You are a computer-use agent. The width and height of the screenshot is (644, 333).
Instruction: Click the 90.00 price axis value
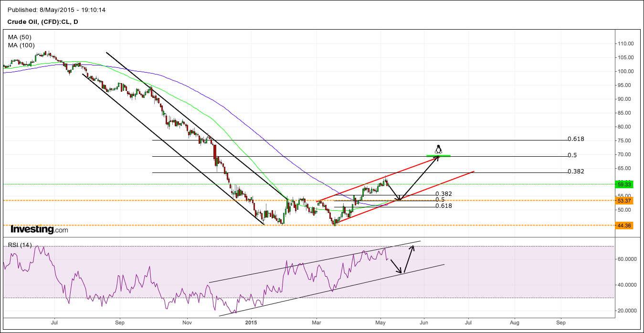[625, 99]
